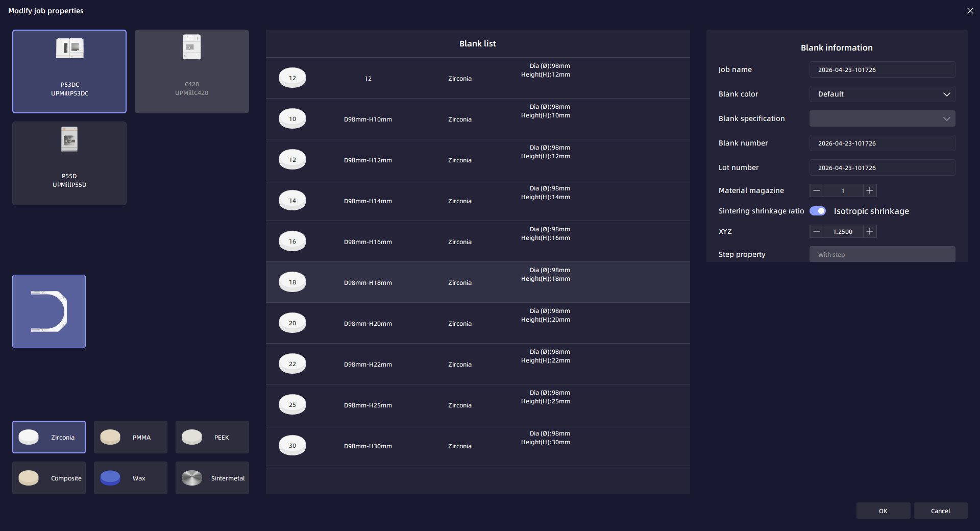Choose the blue Wax material
This screenshot has height=531, width=980.
click(131, 478)
